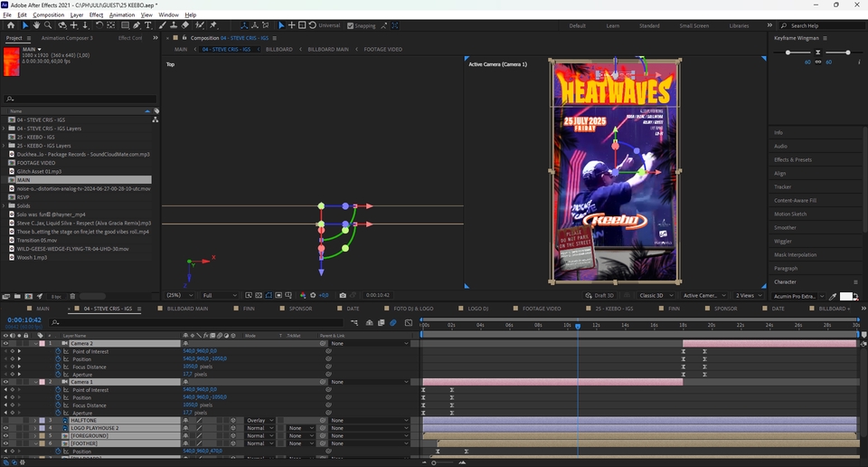Select the Brush tool
Screen dimensions: 868x467
tap(162, 25)
